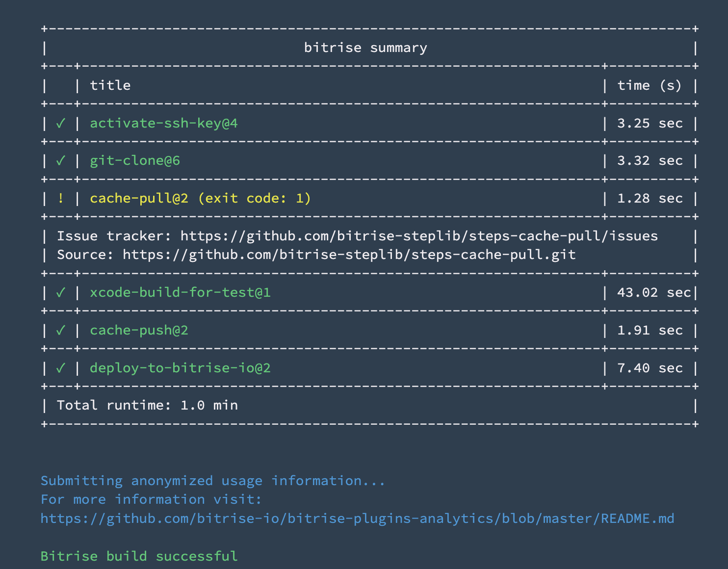Viewport: 728px width, 569px height.
Task: Select the 'activate-ssh-key@4' step name
Action: click(164, 123)
